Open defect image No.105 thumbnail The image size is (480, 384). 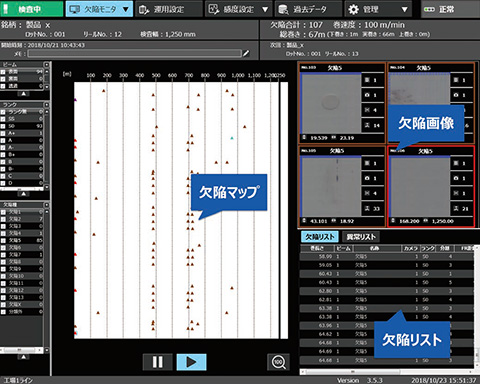click(331, 187)
